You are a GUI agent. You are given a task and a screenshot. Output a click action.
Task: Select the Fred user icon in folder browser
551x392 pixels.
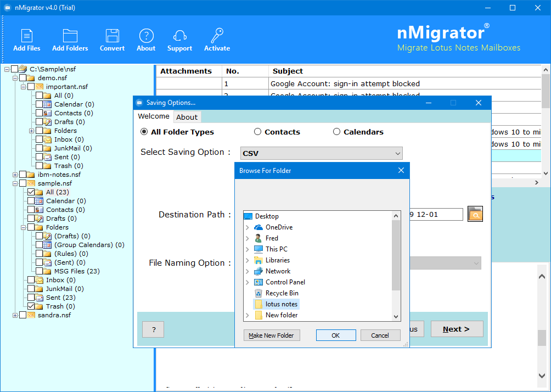[x=258, y=238]
